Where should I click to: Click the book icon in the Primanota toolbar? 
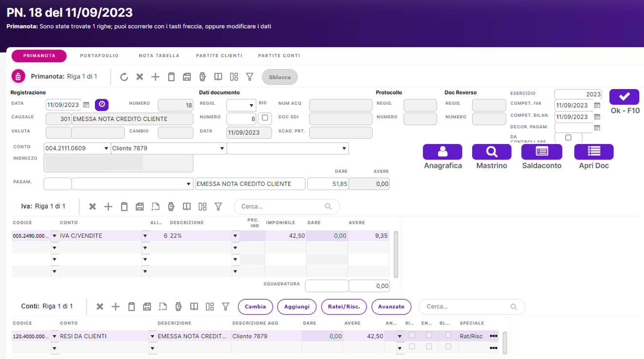[x=218, y=77]
